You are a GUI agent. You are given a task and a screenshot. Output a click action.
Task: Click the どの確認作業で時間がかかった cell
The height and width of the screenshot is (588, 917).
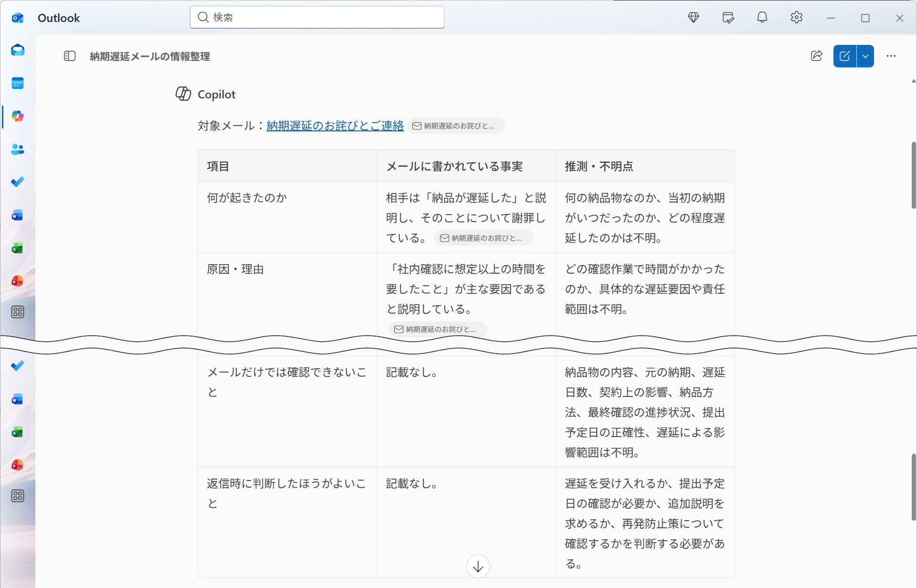pyautogui.click(x=645, y=294)
